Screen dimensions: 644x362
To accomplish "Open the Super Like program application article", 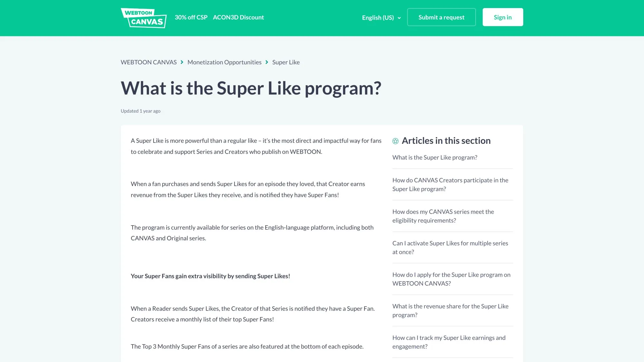I will 451,279.
